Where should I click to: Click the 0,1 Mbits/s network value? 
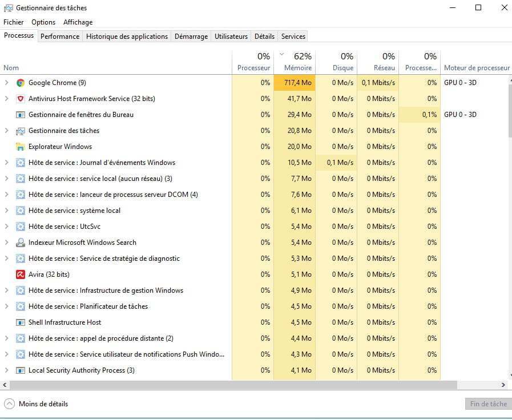(x=378, y=83)
